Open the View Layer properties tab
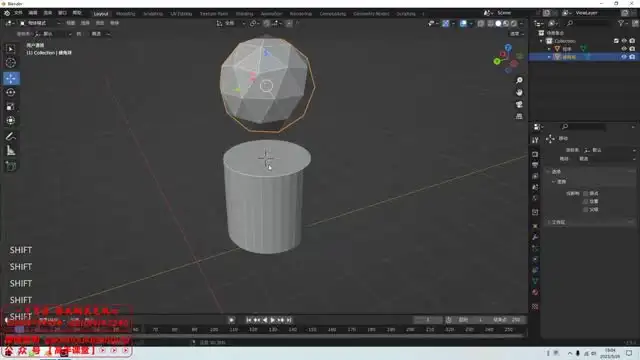The image size is (640, 360). click(535, 176)
